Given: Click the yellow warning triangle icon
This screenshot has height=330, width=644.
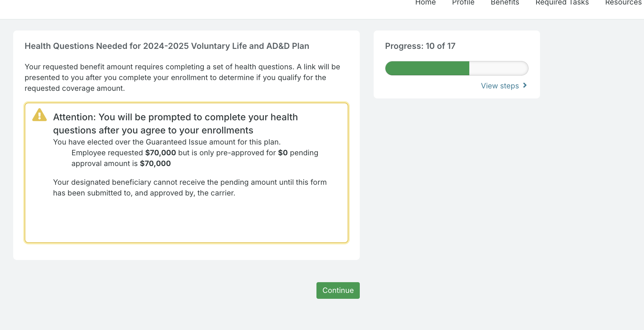Looking at the screenshot, I should tap(40, 115).
